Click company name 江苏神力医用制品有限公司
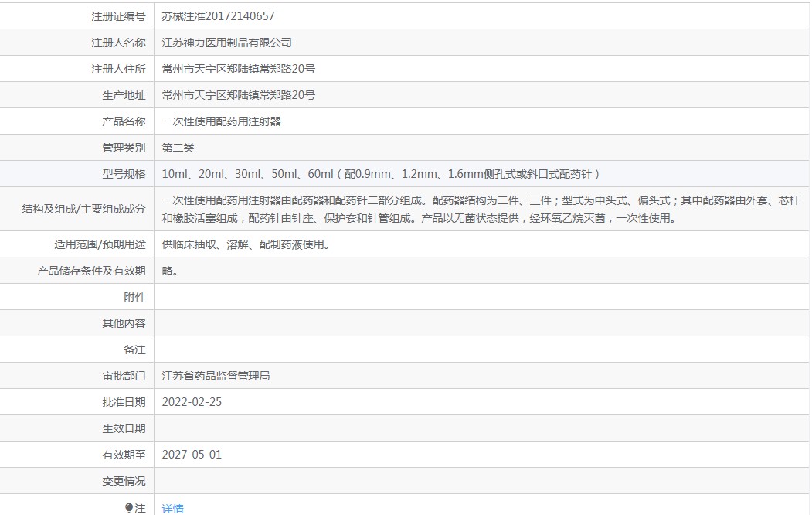This screenshot has height=515, width=812. click(227, 43)
